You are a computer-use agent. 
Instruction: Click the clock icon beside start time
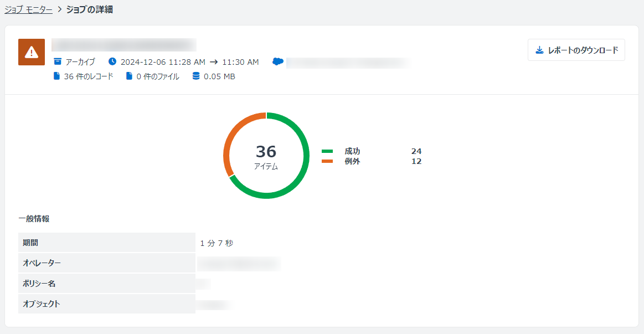pos(112,61)
